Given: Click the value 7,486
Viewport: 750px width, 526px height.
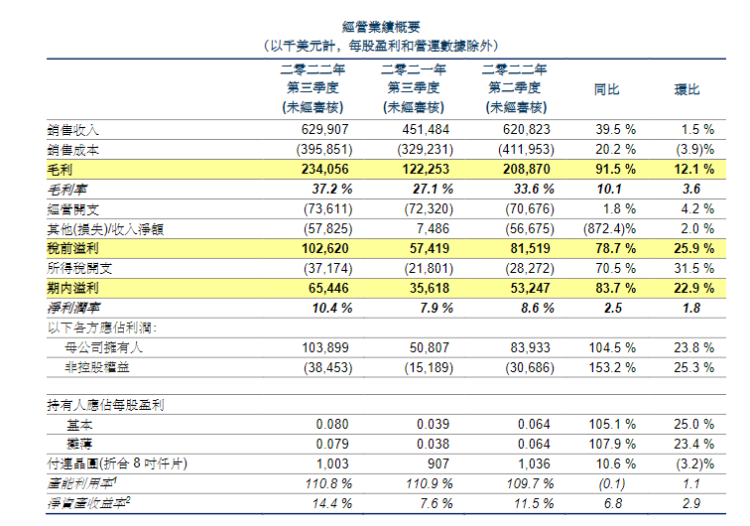Looking at the screenshot, I should coord(433,229).
